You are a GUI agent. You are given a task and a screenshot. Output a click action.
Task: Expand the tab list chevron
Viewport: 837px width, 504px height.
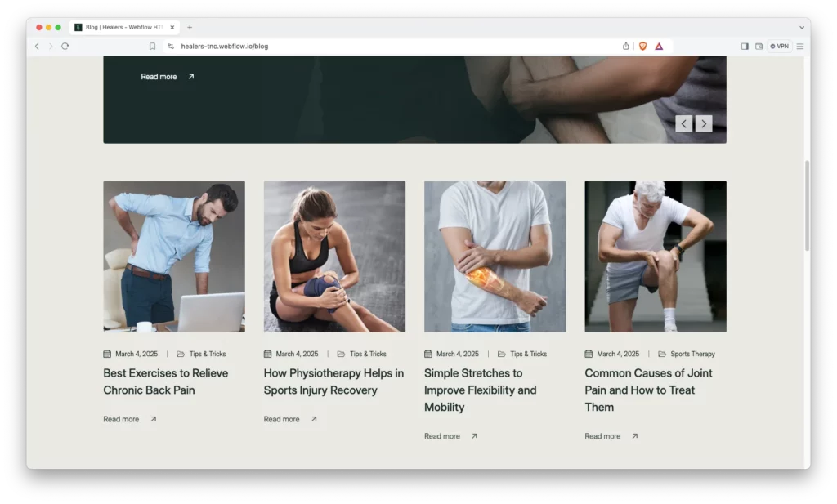pyautogui.click(x=799, y=27)
